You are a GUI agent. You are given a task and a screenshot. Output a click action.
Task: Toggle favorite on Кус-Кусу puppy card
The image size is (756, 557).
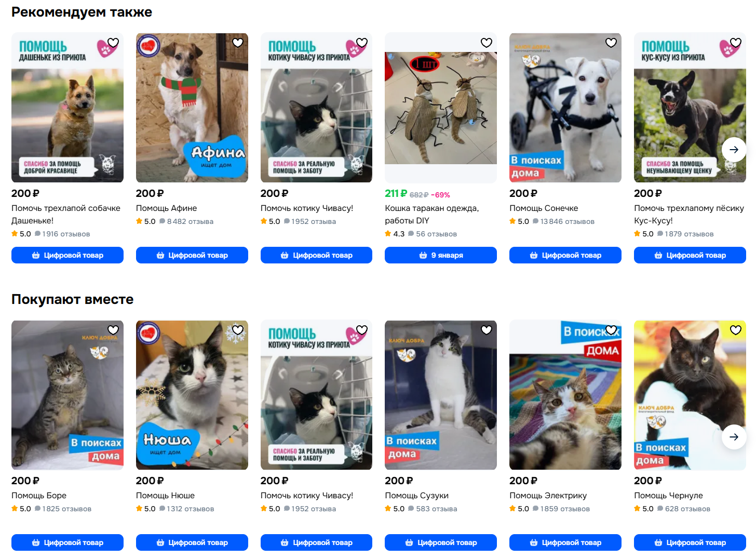point(736,43)
